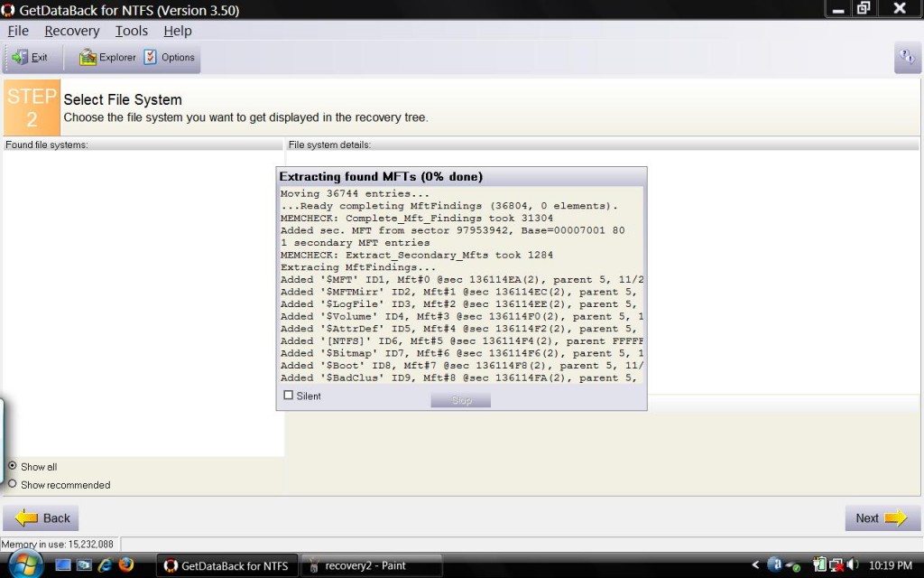924x578 pixels.
Task: Go Back to the previous step
Action: [42, 517]
